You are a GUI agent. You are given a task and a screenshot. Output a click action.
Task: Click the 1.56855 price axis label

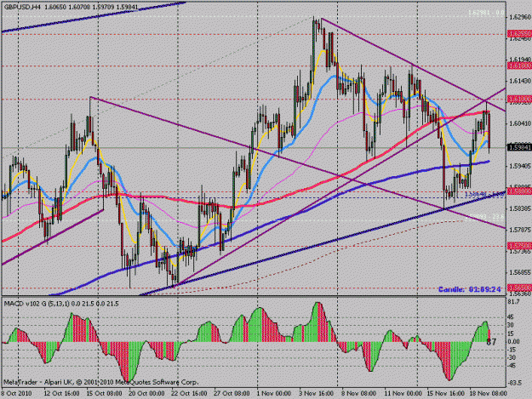click(x=520, y=272)
